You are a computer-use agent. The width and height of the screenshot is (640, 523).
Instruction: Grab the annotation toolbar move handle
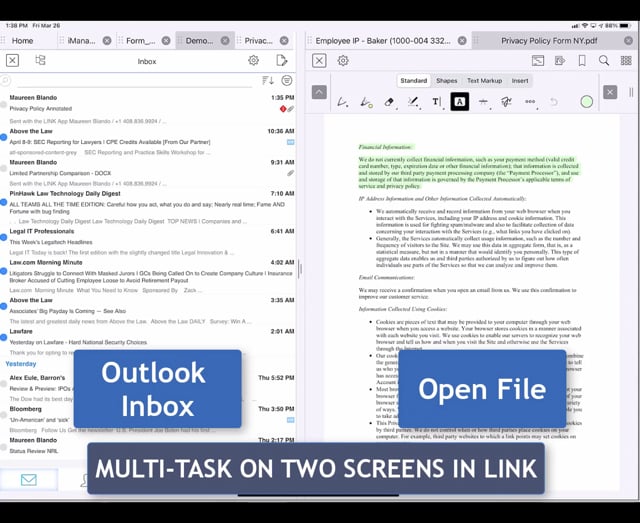[631, 93]
